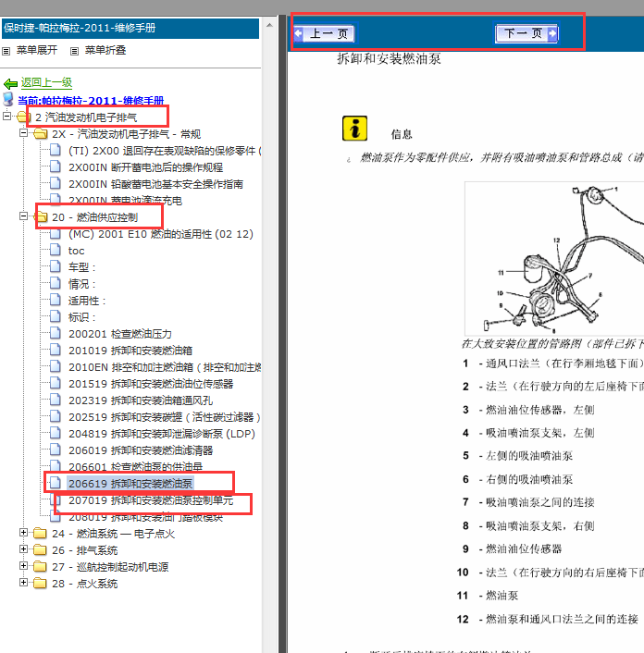This screenshot has width=644, height=653.
Task: Click page icon of 206019 燃油滤清器
Action: pos(55,450)
